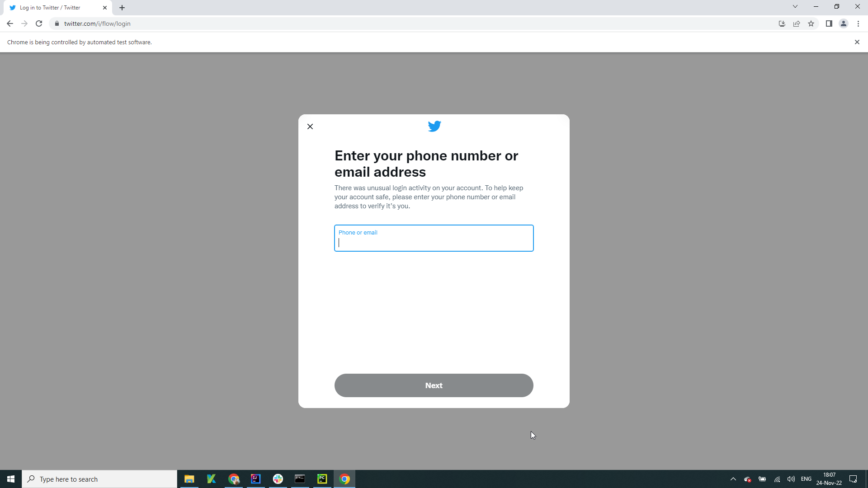Image resolution: width=868 pixels, height=488 pixels.
Task: Click the Next button to proceed
Action: pyautogui.click(x=434, y=385)
